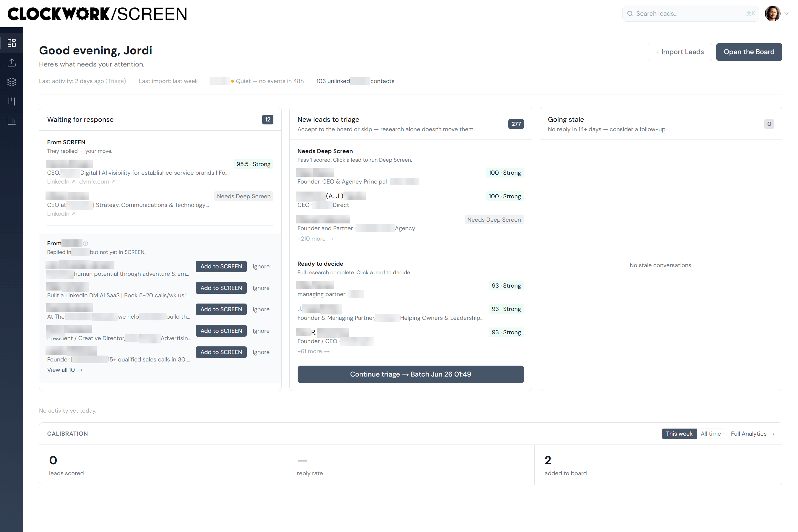798x532 pixels.
Task: Open the dymic.com external link
Action: point(97,181)
